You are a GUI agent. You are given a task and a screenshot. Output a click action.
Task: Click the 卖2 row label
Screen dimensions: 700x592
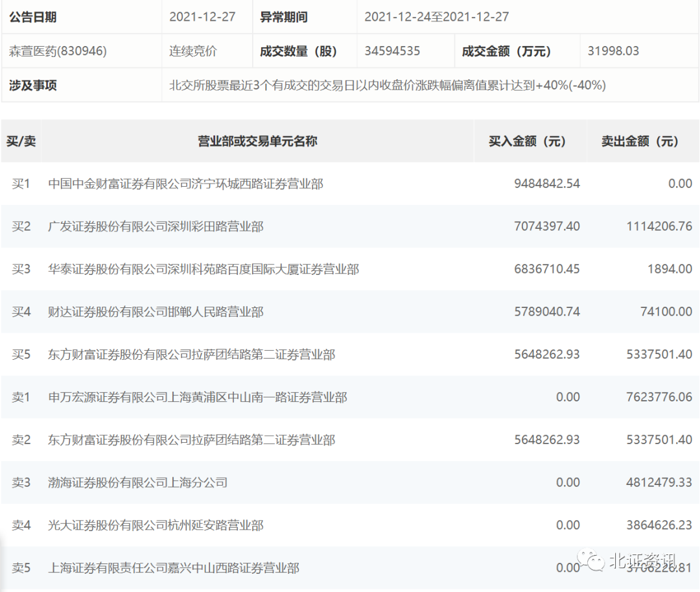click(x=21, y=440)
